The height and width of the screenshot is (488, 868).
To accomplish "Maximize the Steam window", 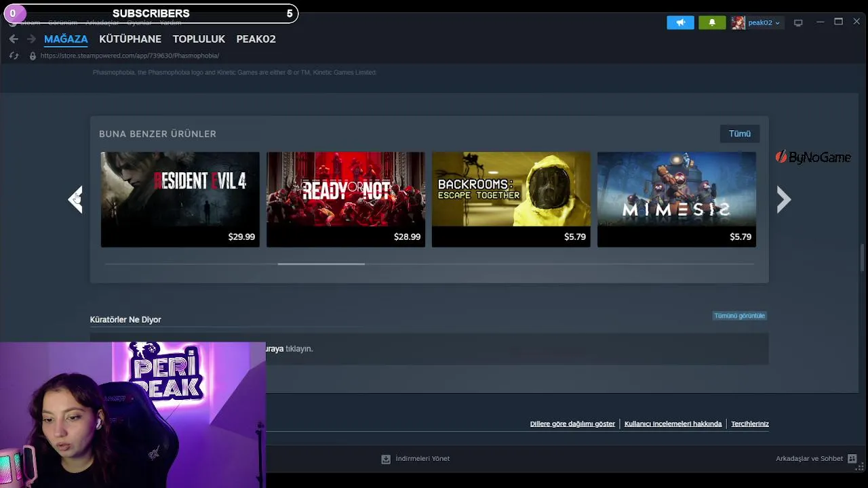I will pyautogui.click(x=838, y=22).
